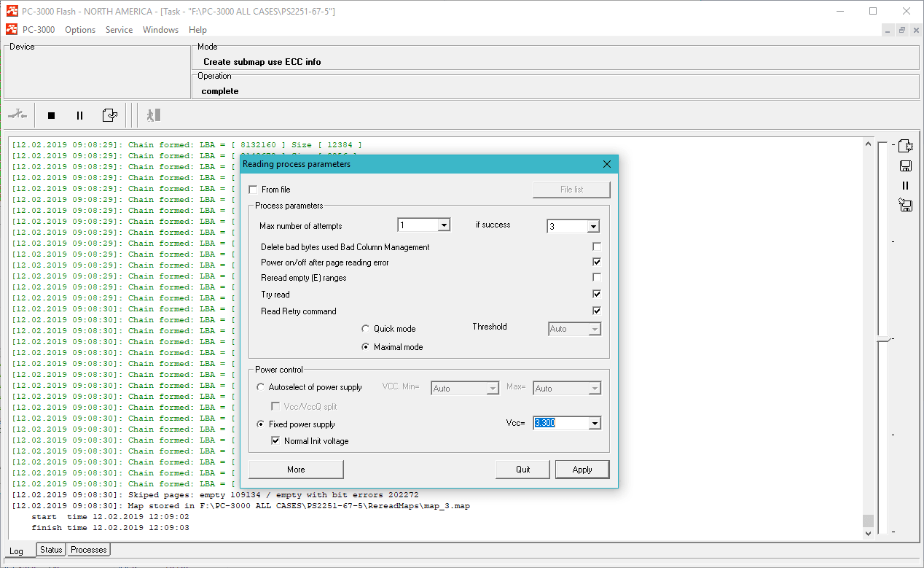
Task: Click the save log floppy icon on the right
Action: (x=906, y=166)
